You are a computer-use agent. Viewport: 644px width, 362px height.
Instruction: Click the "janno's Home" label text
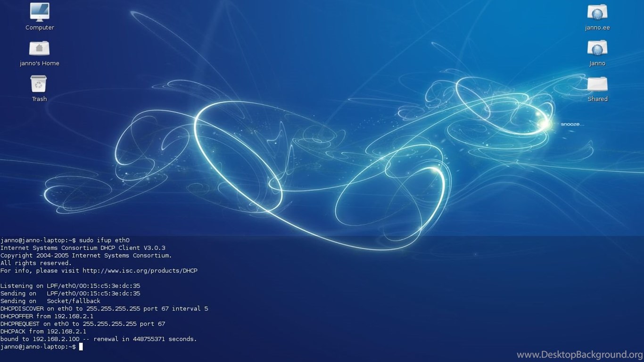coord(40,64)
